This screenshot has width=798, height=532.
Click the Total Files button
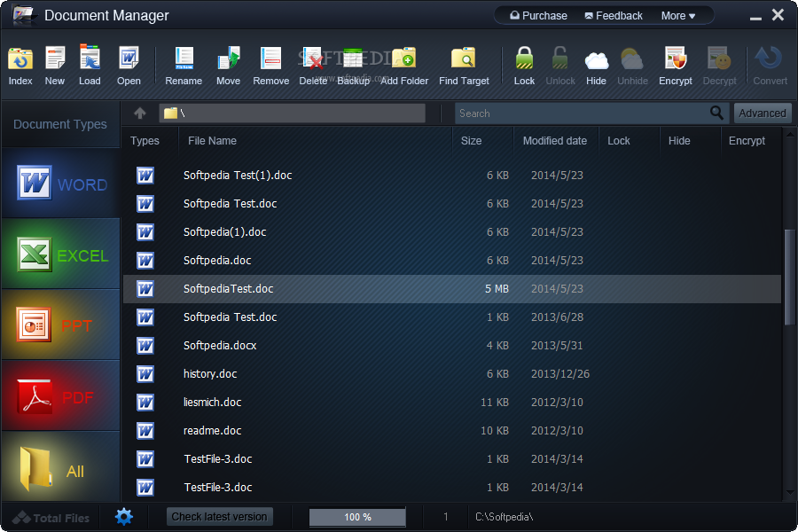[51, 518]
